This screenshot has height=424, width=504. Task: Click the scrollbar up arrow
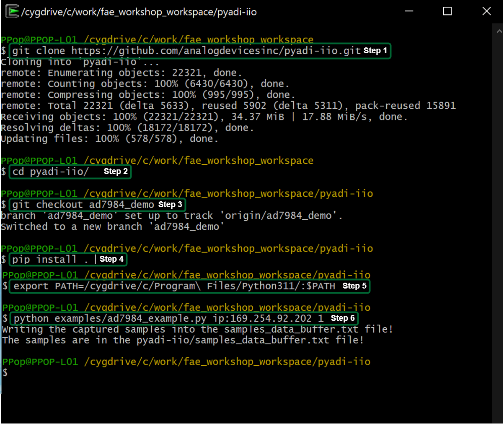pos(499,31)
